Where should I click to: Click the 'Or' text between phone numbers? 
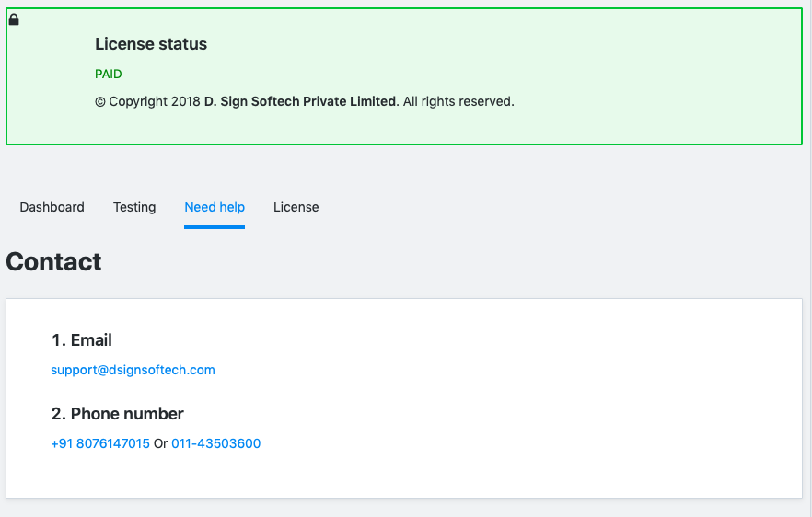(160, 443)
